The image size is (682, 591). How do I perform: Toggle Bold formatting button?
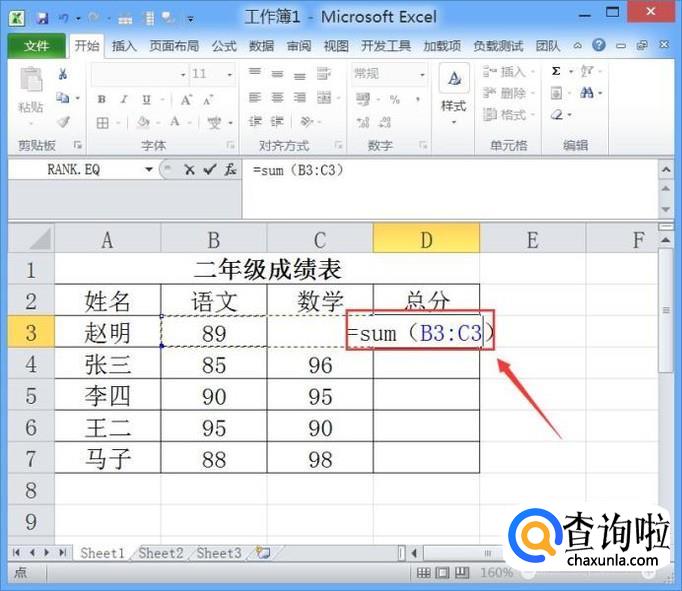[x=102, y=100]
